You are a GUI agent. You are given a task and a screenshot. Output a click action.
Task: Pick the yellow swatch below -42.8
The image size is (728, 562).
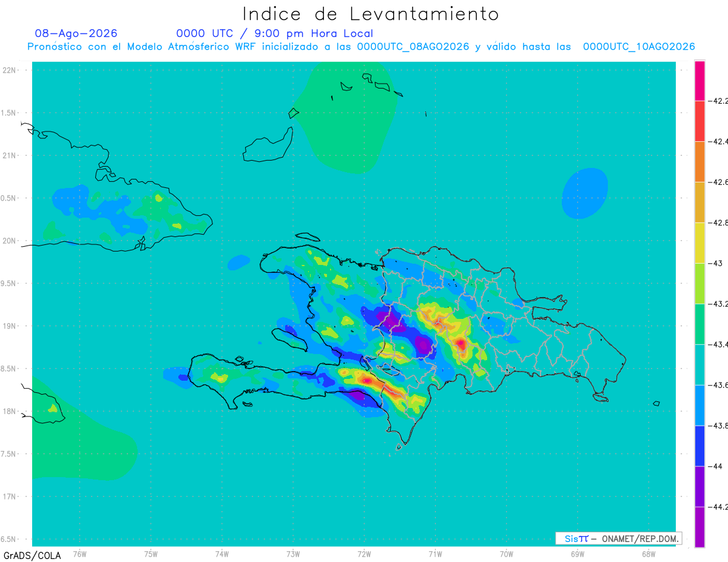point(699,243)
